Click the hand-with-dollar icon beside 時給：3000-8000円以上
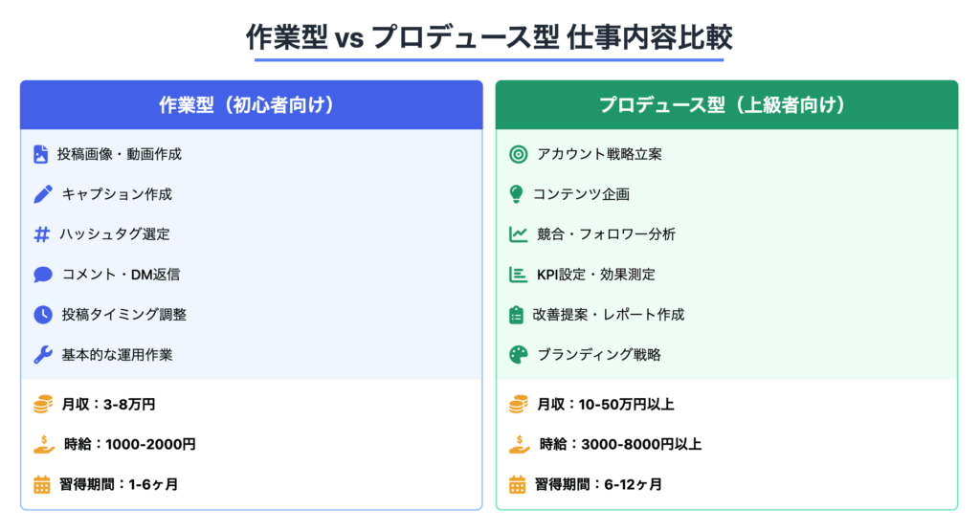The image size is (980, 532). coord(518,444)
